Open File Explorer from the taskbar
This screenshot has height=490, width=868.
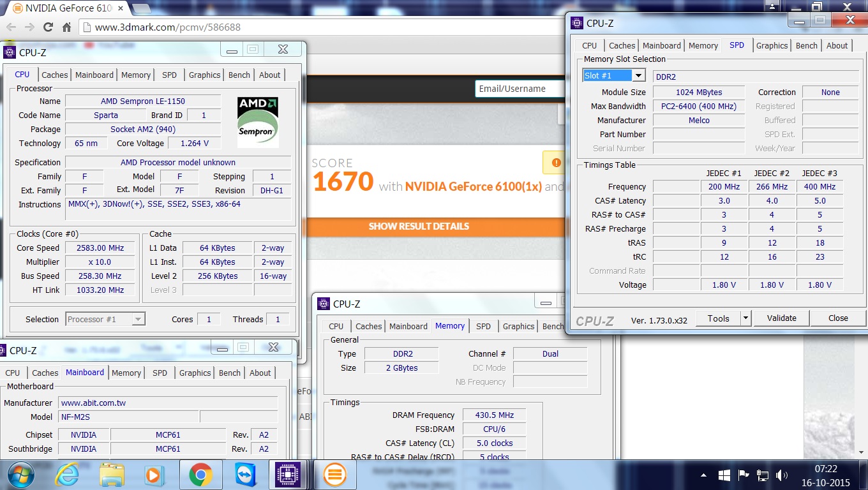113,475
